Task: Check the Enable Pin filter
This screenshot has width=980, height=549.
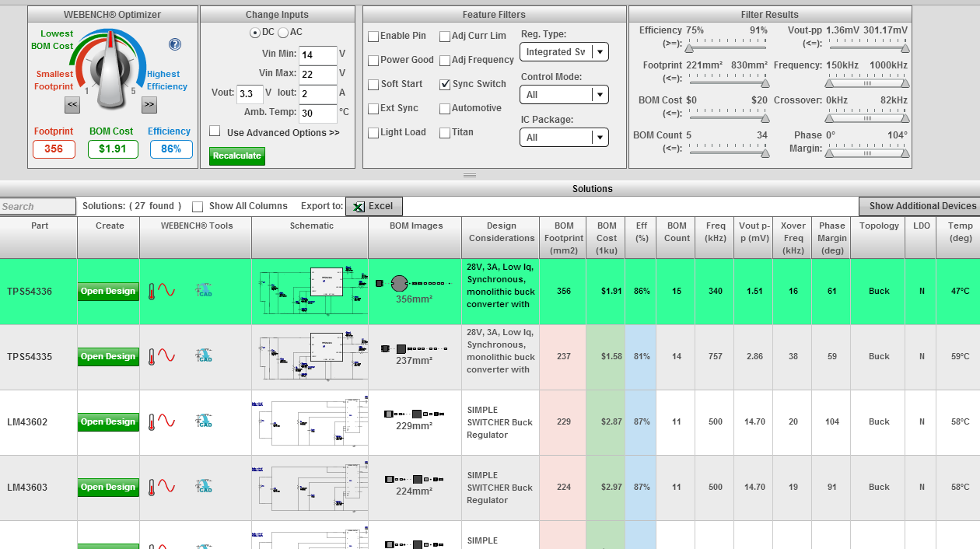Action: click(373, 37)
